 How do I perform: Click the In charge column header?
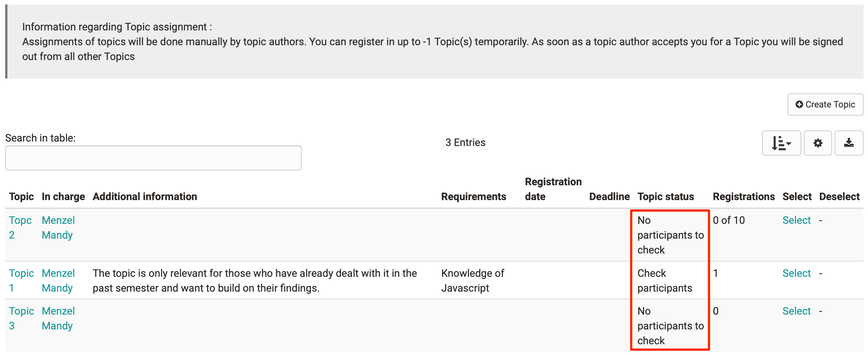(x=63, y=196)
